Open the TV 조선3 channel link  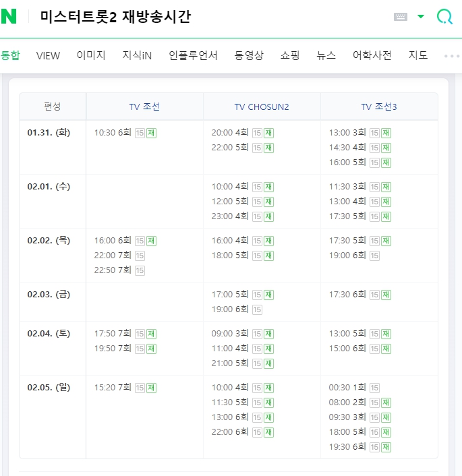coord(379,107)
